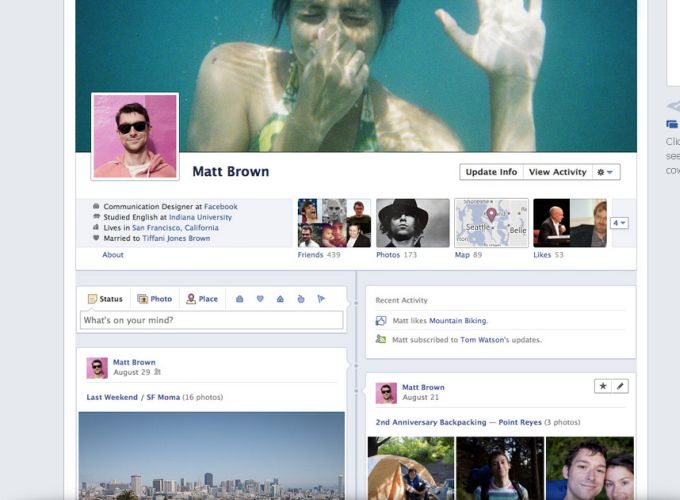This screenshot has height=500, width=680.
Task: Click the pencil edit icon on post
Action: (620, 386)
